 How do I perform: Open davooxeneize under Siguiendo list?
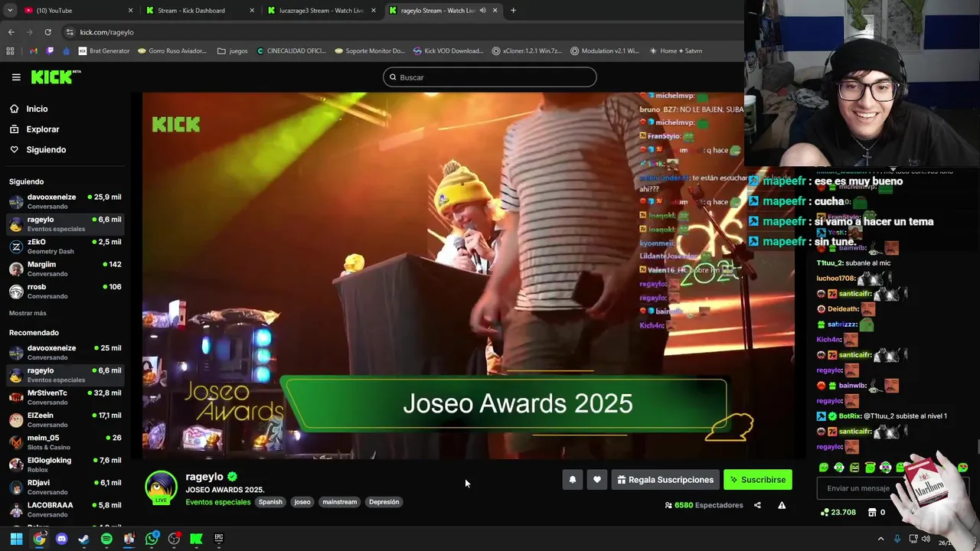(x=64, y=201)
